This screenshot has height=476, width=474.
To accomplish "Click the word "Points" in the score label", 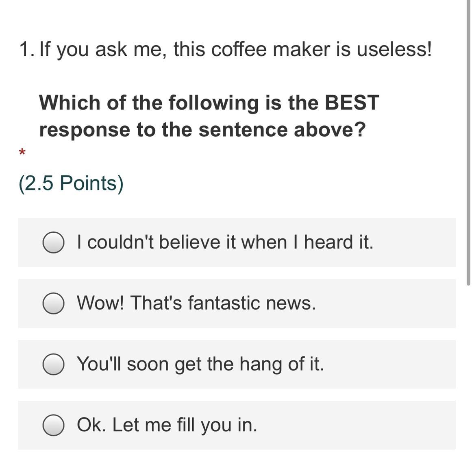I will coord(88,183).
